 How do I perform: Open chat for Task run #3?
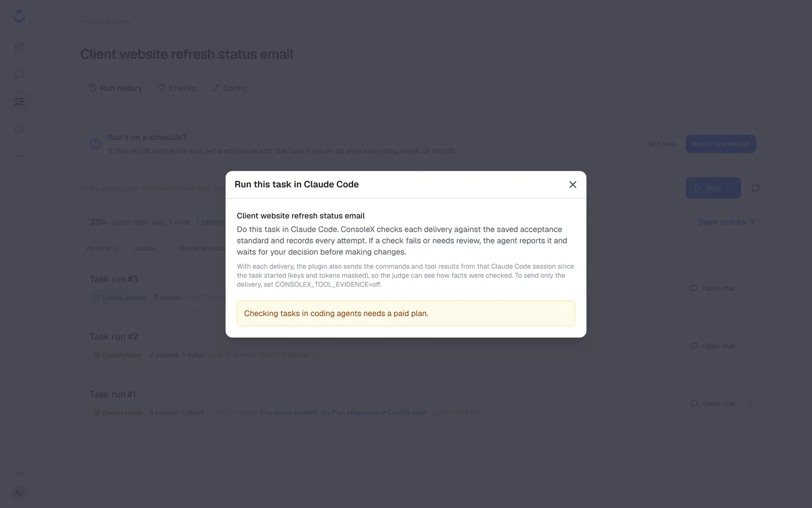click(x=713, y=288)
